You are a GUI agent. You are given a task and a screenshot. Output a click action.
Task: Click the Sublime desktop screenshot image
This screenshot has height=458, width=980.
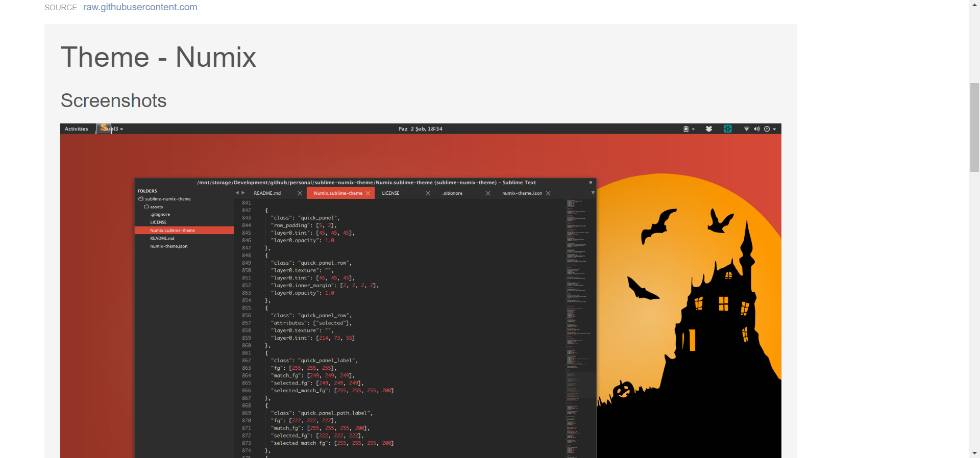click(x=421, y=291)
